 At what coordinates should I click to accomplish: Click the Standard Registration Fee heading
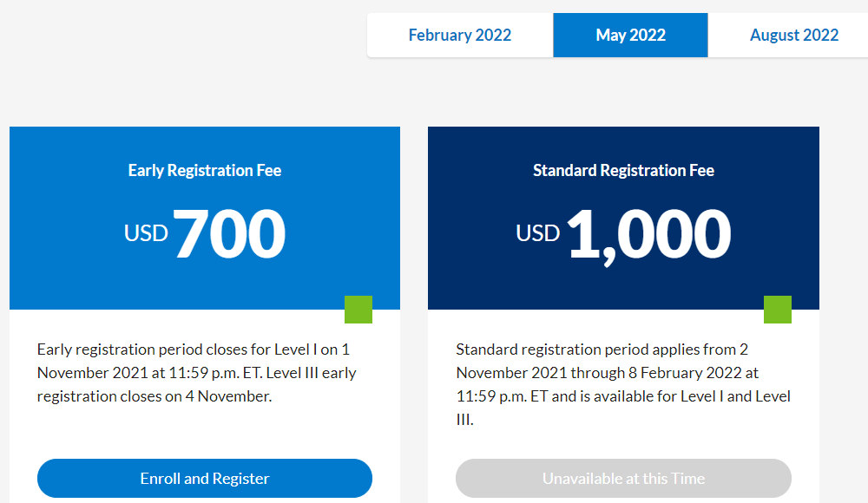(x=623, y=171)
